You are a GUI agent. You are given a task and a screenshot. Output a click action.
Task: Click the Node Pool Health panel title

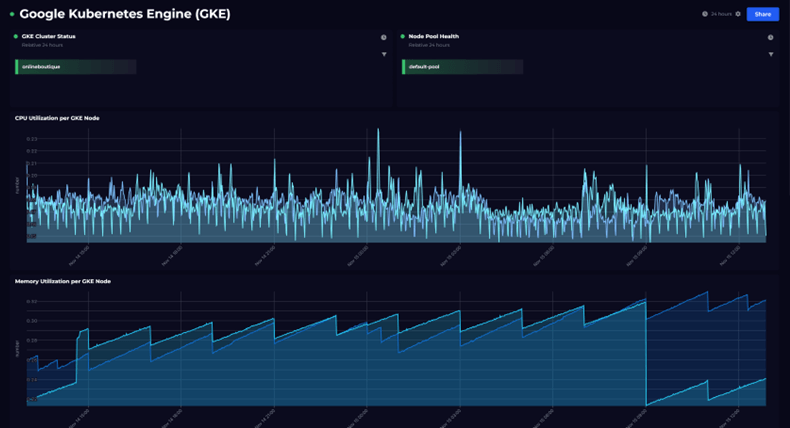tap(434, 36)
